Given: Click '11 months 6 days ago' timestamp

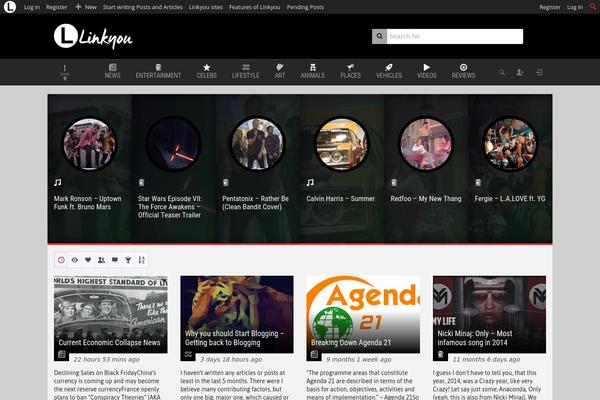Looking at the screenshot, I should [486, 359].
